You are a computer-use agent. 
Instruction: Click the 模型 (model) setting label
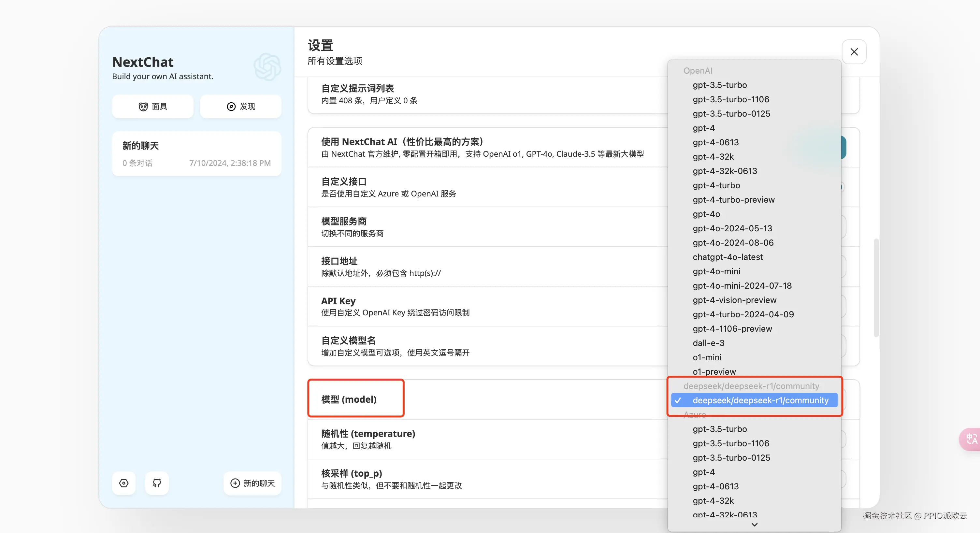pos(349,399)
